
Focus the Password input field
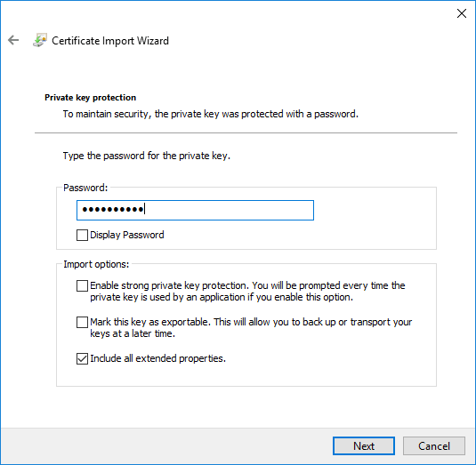(x=195, y=210)
